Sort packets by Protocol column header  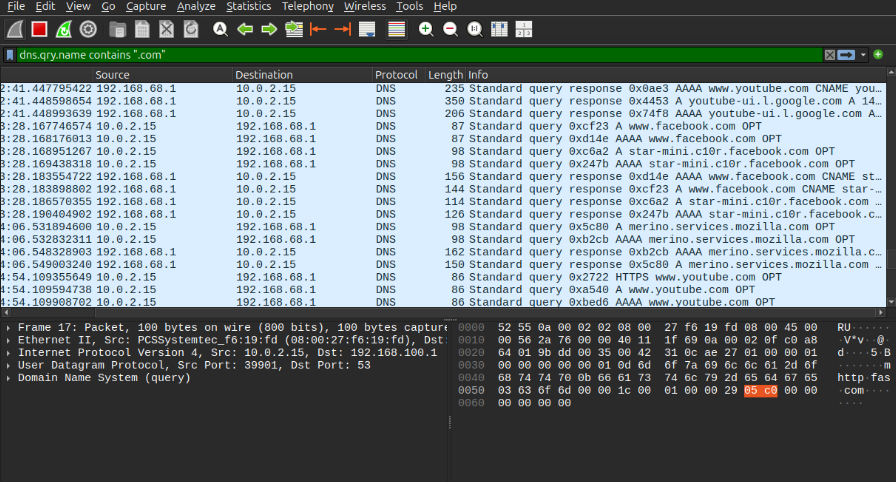[399, 75]
